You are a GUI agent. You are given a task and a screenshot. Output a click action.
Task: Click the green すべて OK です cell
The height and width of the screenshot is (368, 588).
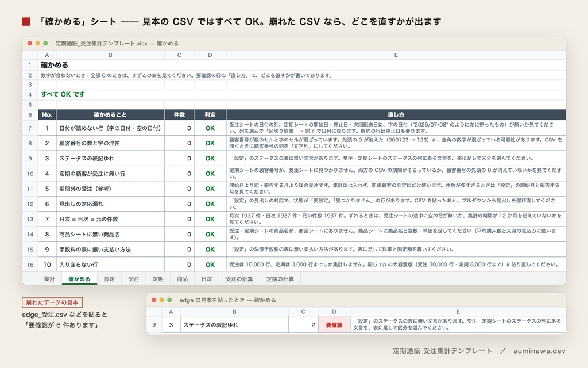coord(63,94)
